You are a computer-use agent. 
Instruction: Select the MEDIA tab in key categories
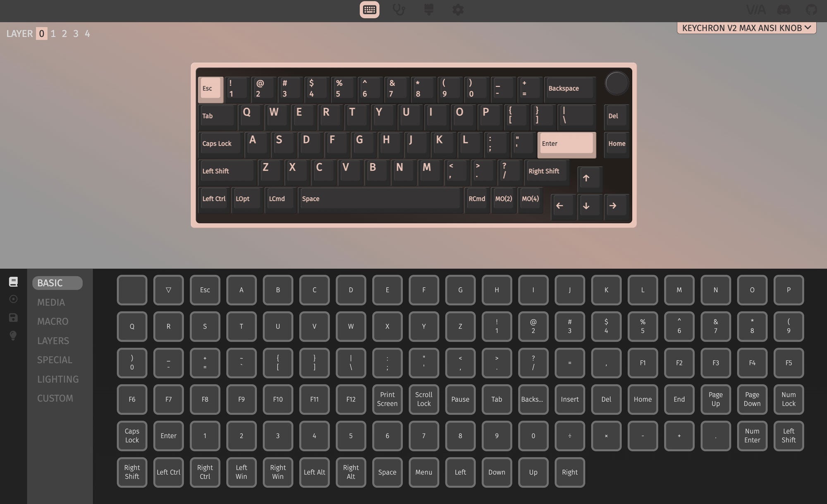coord(51,303)
